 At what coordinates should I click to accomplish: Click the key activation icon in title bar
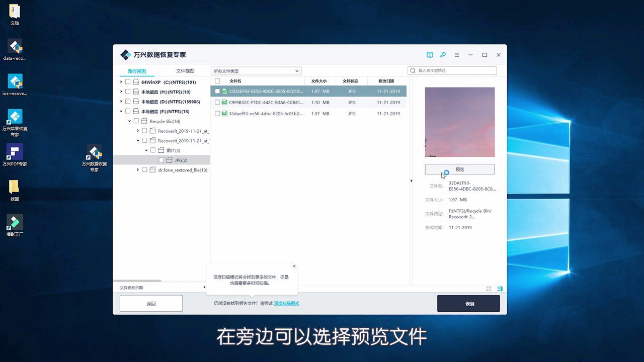(x=443, y=54)
